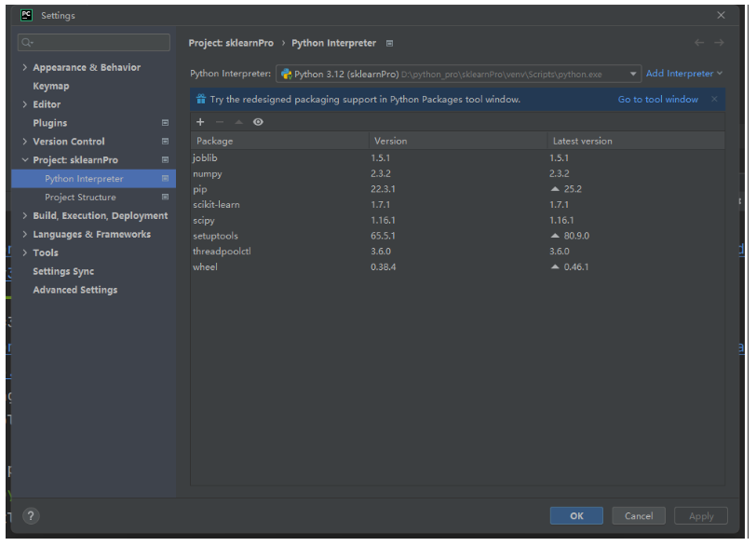Click the forward navigation arrow
Viewport: 756px width, 546px height.
[719, 43]
